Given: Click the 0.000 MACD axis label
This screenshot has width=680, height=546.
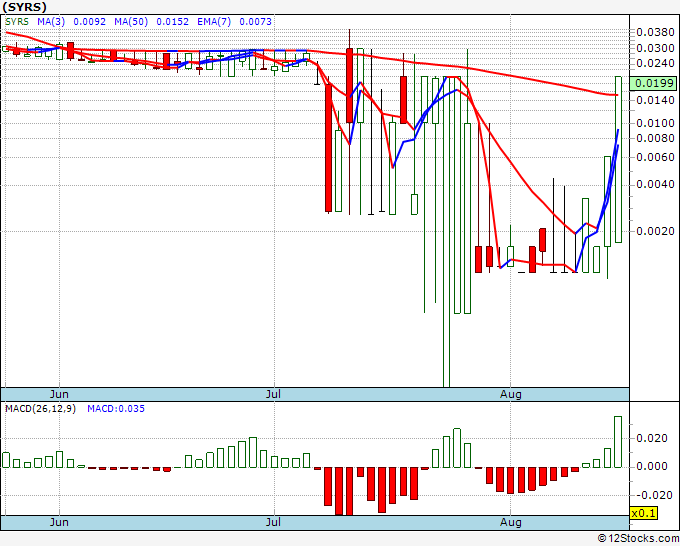Looking at the screenshot, I should pos(652,467).
